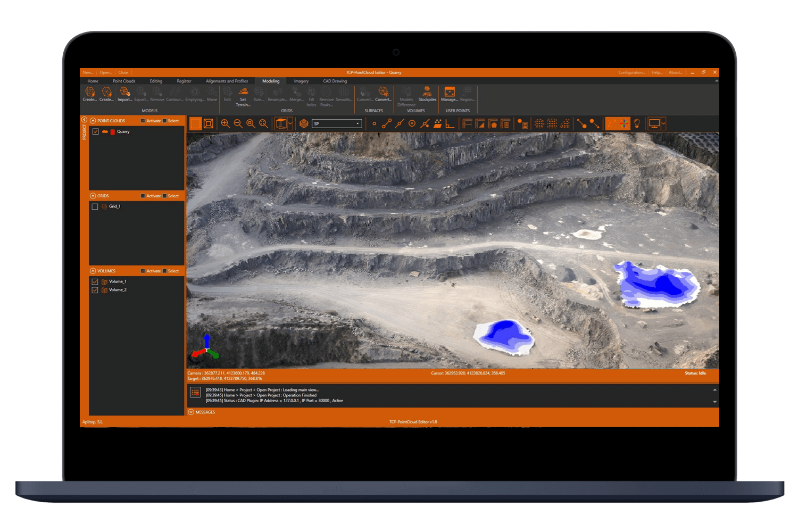The height and width of the screenshot is (532, 798).
Task: Open the Configuration... link
Action: point(632,72)
